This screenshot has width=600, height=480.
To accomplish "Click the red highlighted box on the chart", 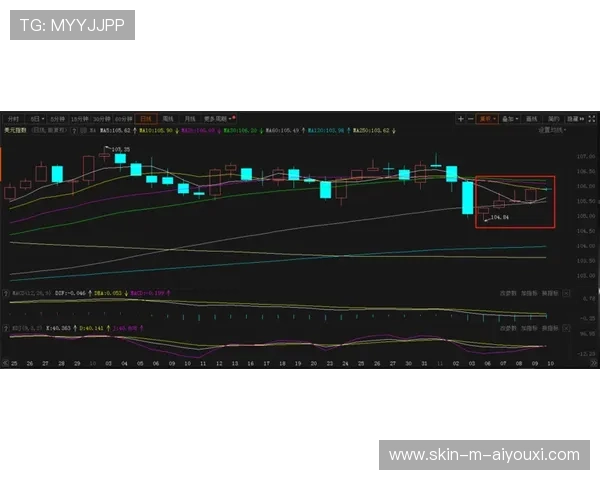I will click(514, 202).
